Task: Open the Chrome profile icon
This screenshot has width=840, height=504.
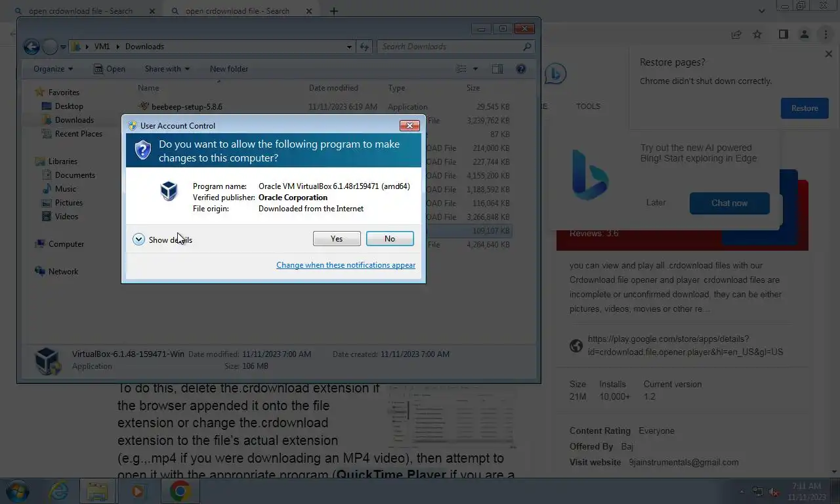Action: [804, 34]
